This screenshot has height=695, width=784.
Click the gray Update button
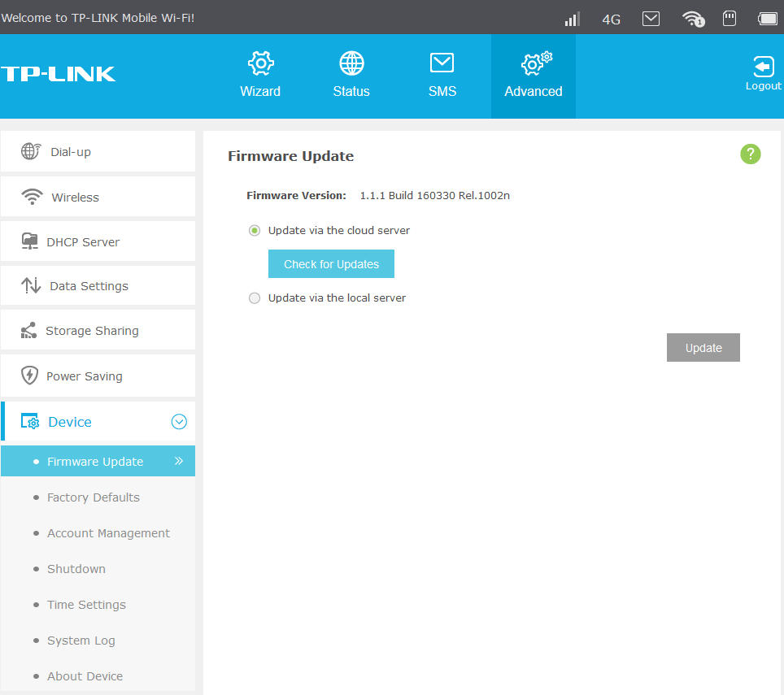[x=703, y=347]
